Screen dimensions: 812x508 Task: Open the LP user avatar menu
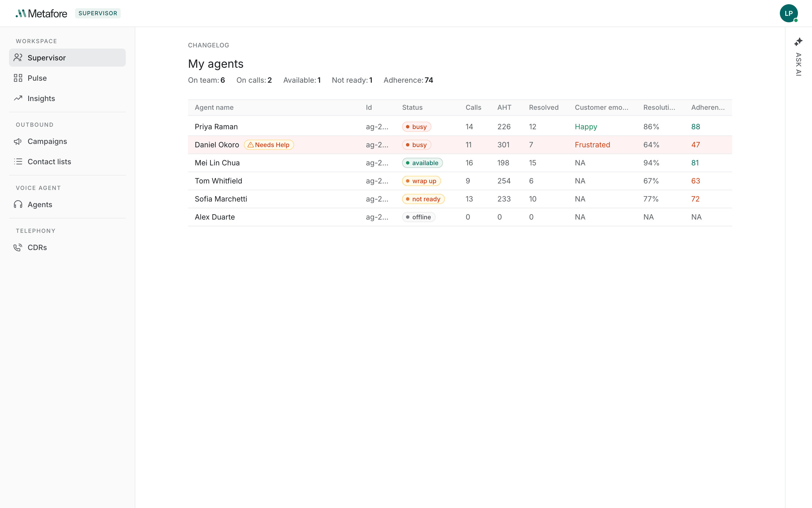click(x=789, y=14)
